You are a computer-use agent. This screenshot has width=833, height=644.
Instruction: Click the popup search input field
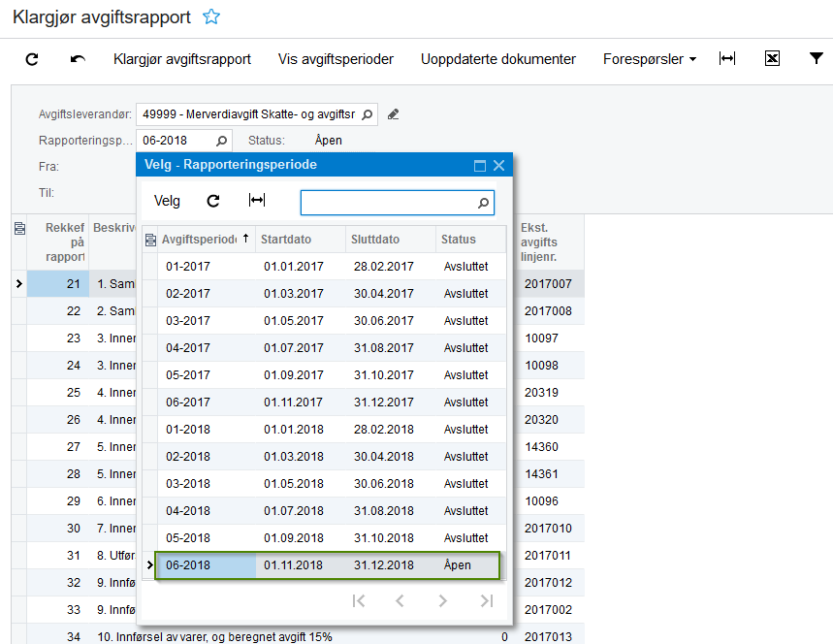point(398,203)
